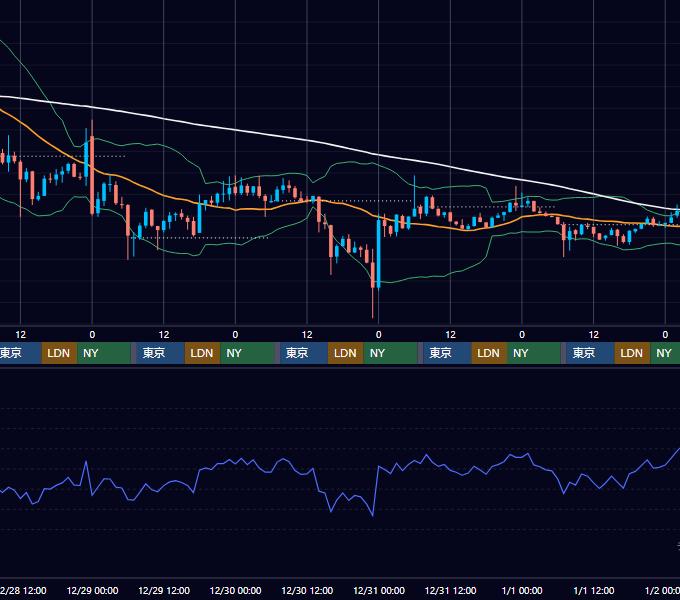
Task: Click the long red candle at 12/29 00:00
Action: tap(92, 175)
